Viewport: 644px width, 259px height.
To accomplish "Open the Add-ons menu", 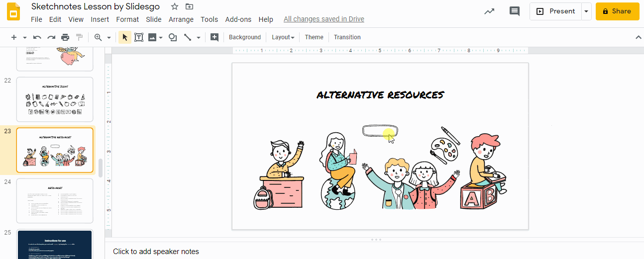I will 239,19.
